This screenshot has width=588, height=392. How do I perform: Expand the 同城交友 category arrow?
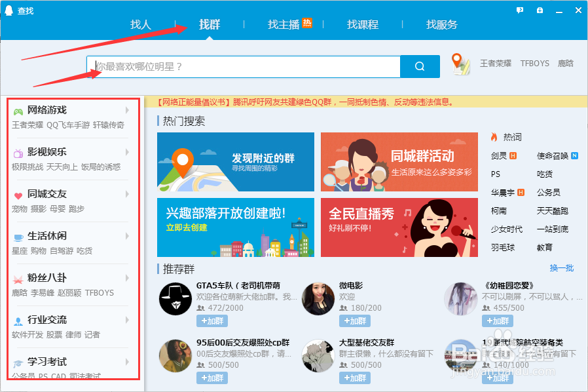tap(127, 194)
